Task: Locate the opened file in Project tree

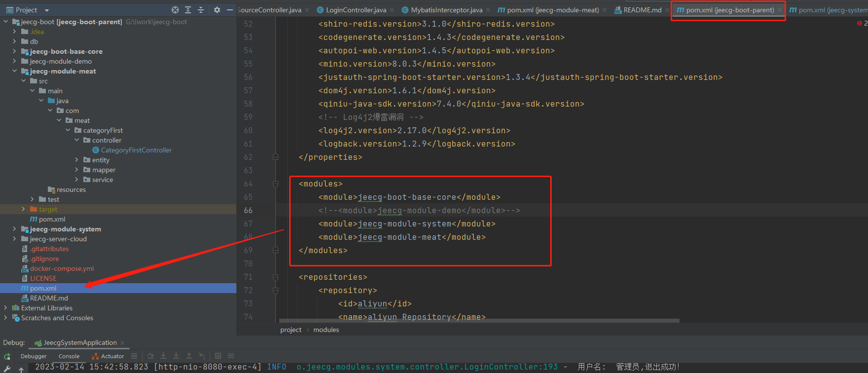Action: click(x=175, y=10)
